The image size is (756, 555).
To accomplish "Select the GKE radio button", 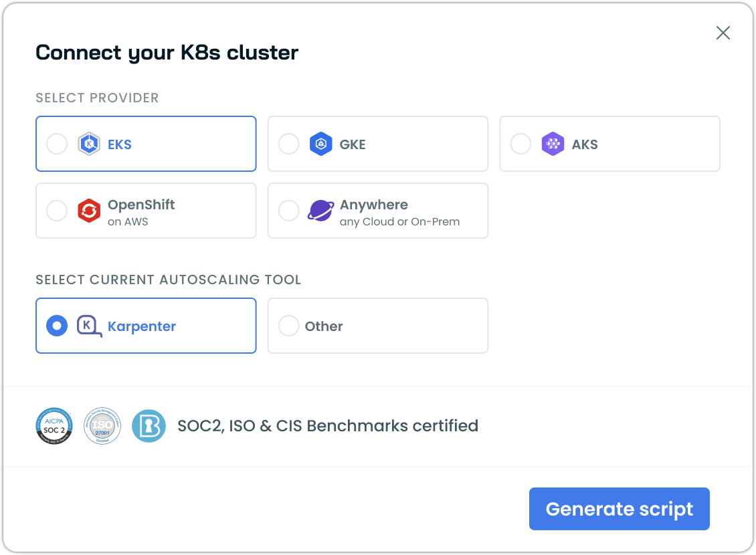I will click(x=289, y=144).
